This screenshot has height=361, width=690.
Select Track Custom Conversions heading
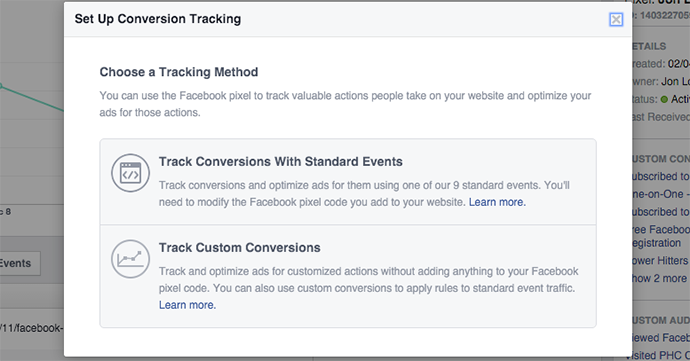point(239,247)
